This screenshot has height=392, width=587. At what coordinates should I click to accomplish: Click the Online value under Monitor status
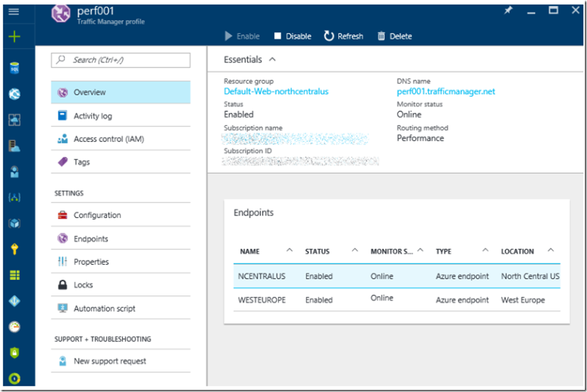[x=409, y=115]
